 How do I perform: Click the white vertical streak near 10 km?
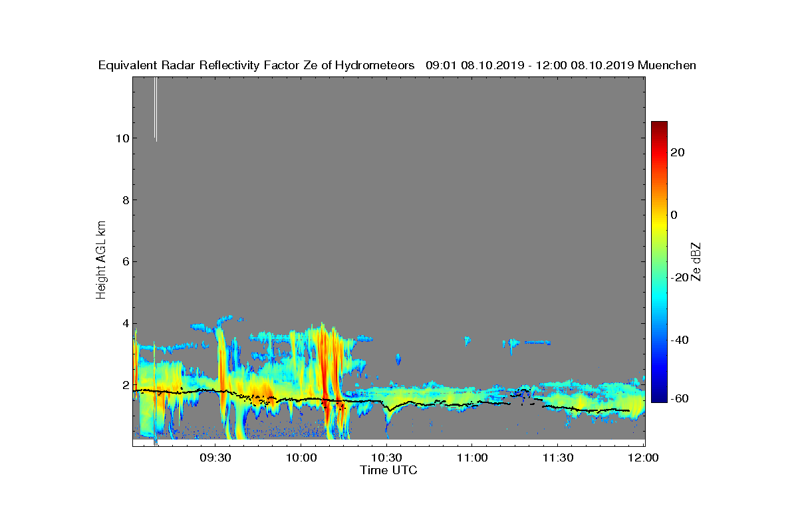(x=156, y=109)
